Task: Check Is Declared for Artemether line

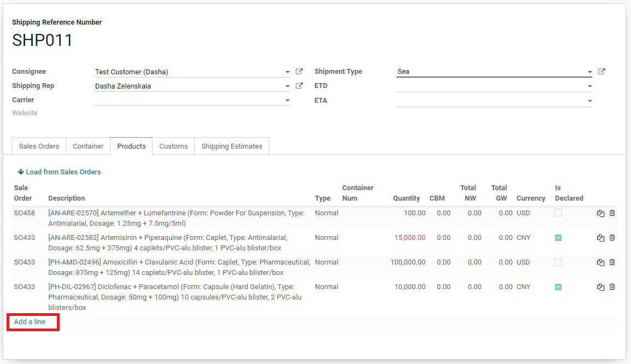Action: click(558, 213)
